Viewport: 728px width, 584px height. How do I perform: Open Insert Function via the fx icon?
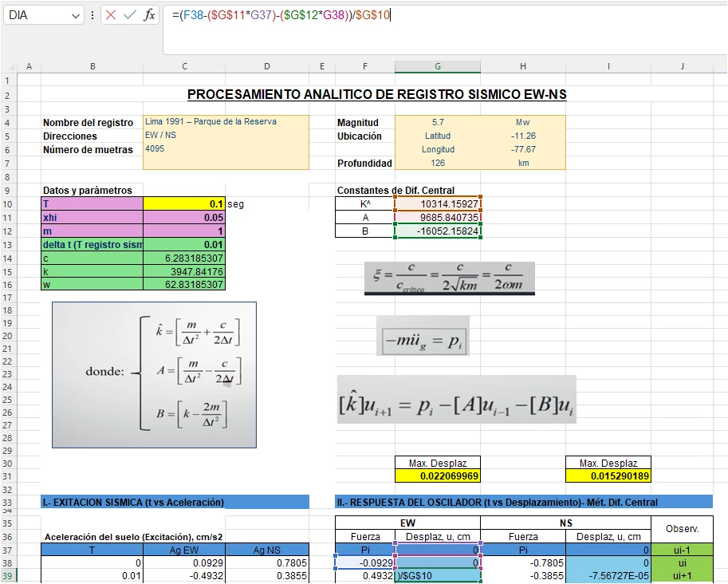pyautogui.click(x=149, y=15)
